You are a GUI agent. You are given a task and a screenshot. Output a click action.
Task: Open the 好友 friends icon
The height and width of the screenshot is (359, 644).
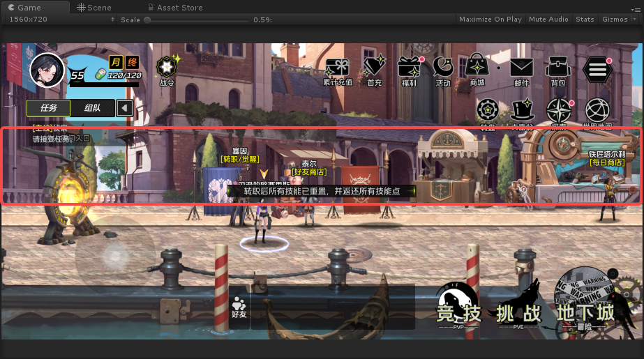click(x=239, y=307)
